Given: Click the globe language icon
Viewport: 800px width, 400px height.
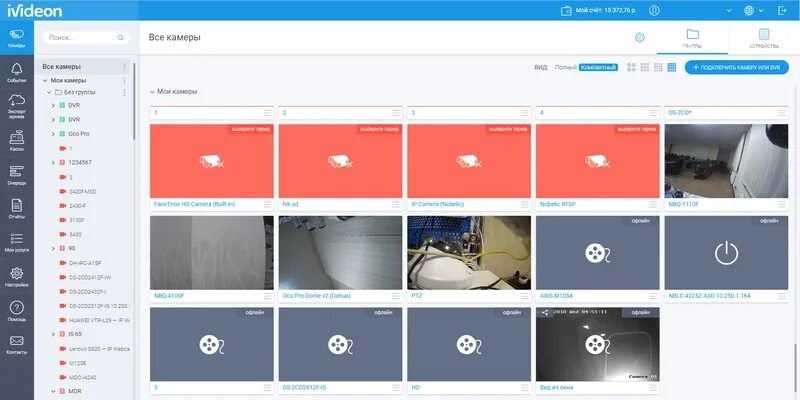Looking at the screenshot, I should (749, 10).
